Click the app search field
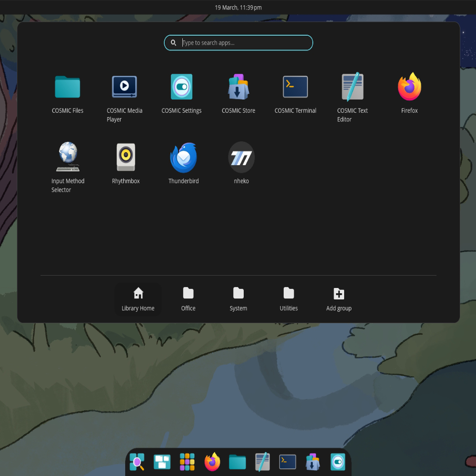The image size is (476, 476). tap(238, 43)
